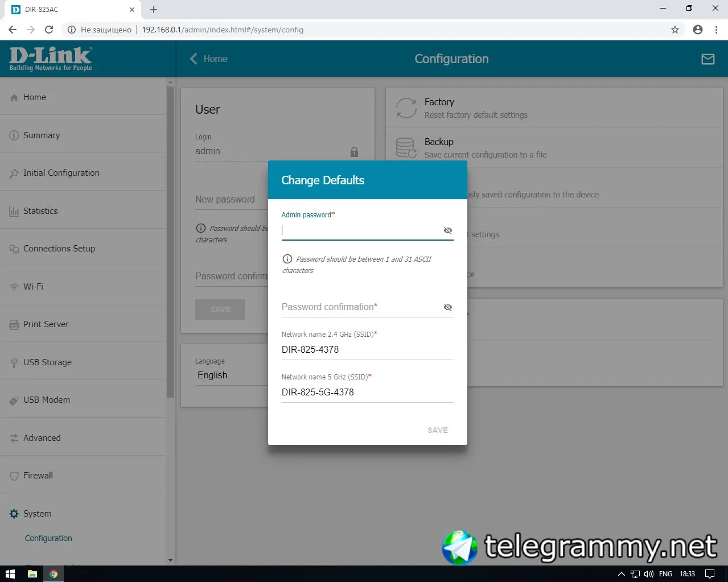Click the Home sidebar house icon

click(x=14, y=98)
